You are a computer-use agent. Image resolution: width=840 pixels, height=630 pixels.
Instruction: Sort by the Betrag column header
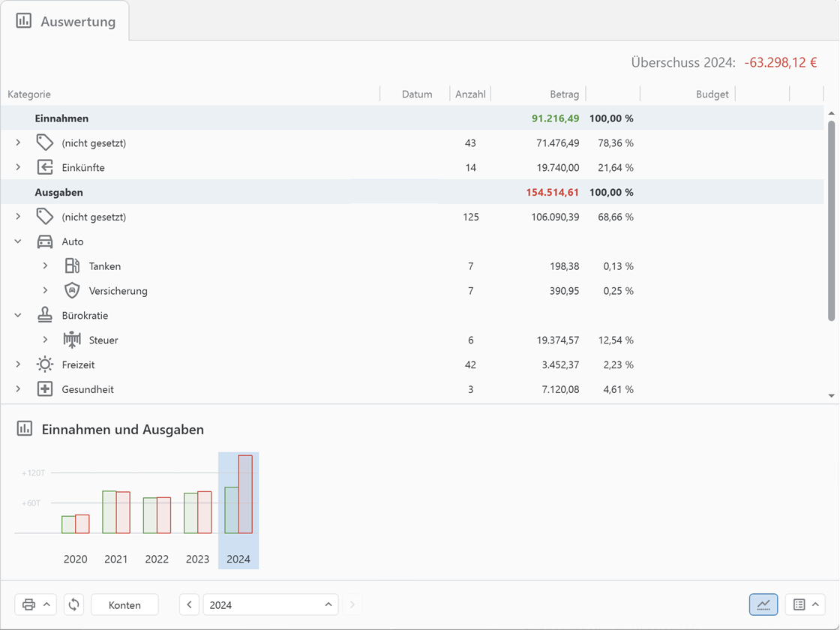click(x=564, y=94)
